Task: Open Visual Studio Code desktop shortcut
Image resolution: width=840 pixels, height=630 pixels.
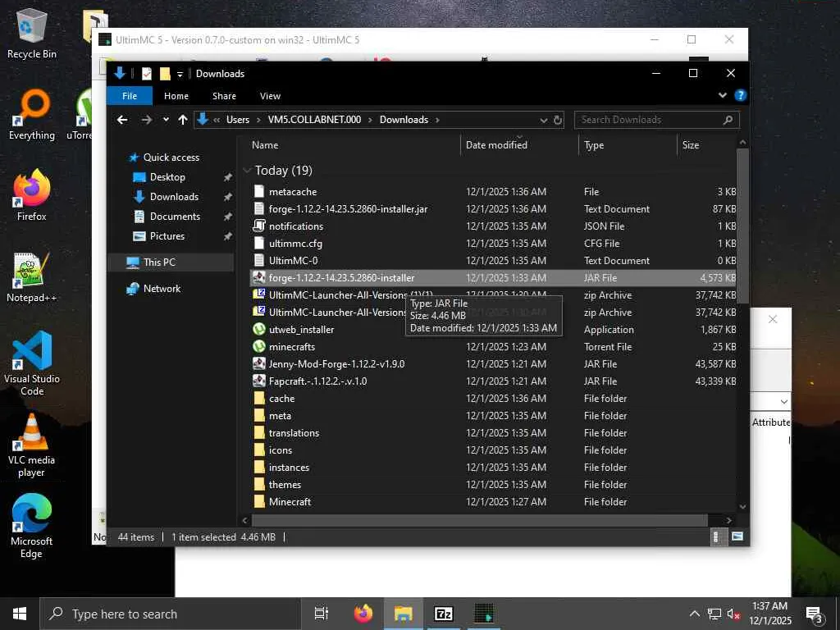Action: 32,363
